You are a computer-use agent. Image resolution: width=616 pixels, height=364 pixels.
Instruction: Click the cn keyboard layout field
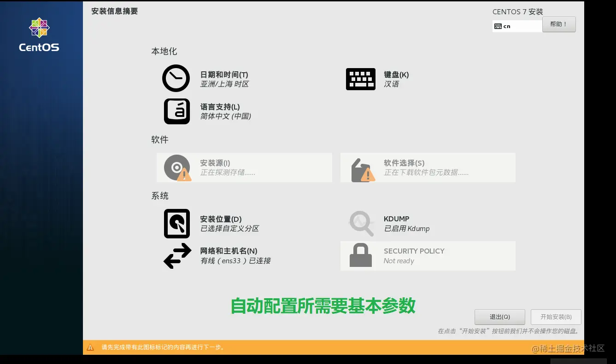point(517,26)
